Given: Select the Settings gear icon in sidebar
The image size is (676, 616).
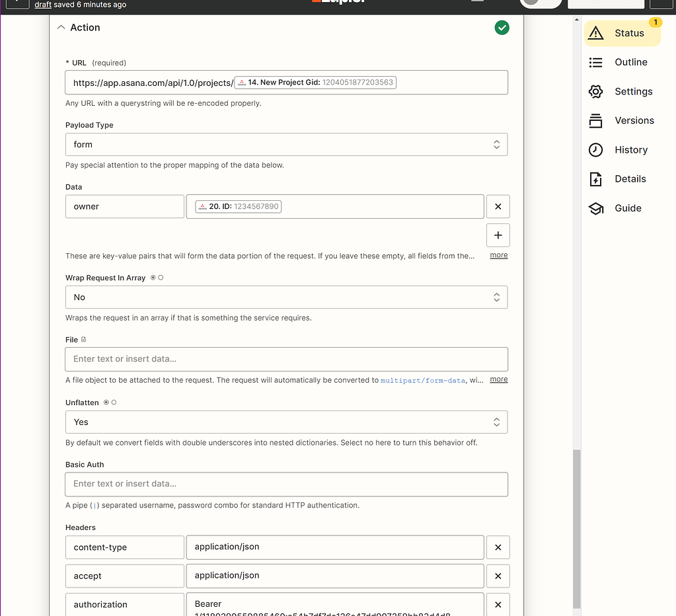Looking at the screenshot, I should [x=596, y=91].
